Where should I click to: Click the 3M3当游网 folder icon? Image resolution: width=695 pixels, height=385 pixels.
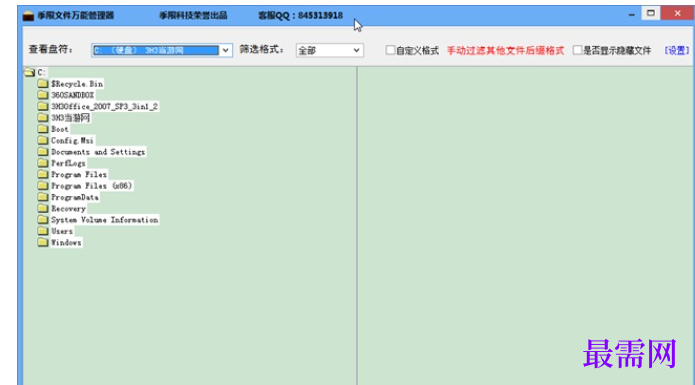coord(43,117)
